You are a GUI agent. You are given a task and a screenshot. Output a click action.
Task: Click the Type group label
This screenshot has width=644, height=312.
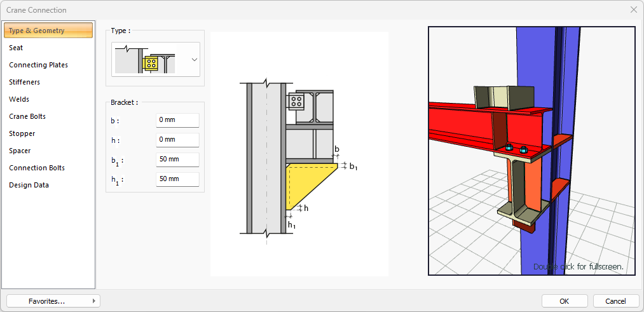pos(120,31)
